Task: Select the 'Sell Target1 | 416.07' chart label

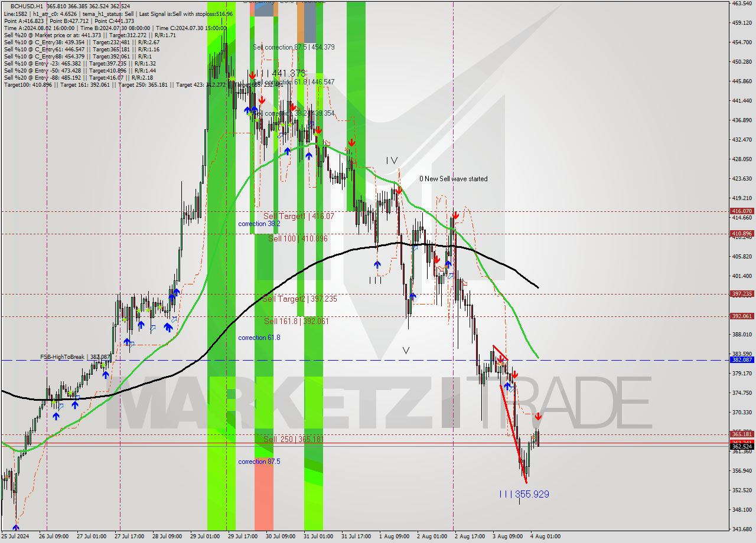Action: [x=299, y=217]
